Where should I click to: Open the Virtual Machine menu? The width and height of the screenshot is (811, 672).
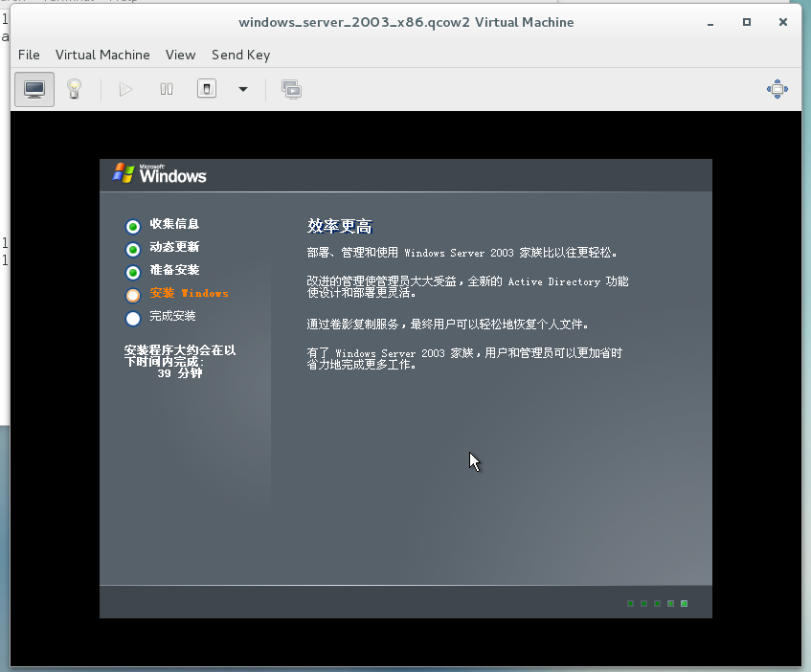[x=102, y=55]
